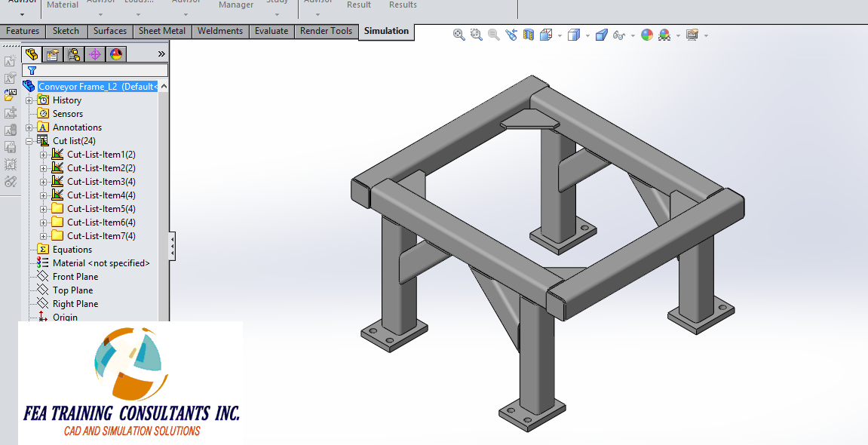Select the Annotations tree item
The width and height of the screenshot is (868, 445).
pyautogui.click(x=77, y=127)
